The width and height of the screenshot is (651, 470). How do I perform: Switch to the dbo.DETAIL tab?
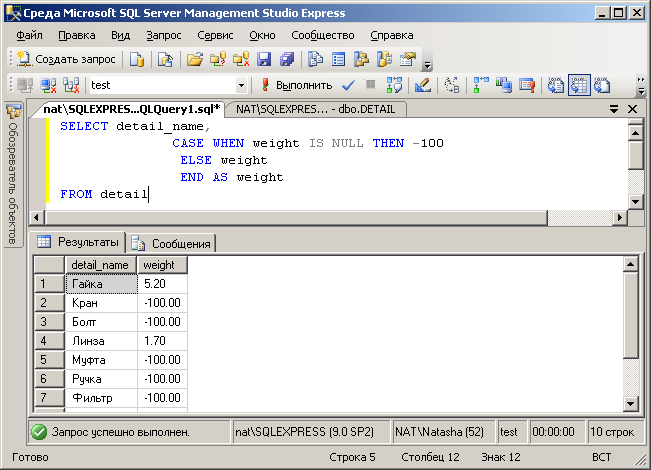point(316,109)
